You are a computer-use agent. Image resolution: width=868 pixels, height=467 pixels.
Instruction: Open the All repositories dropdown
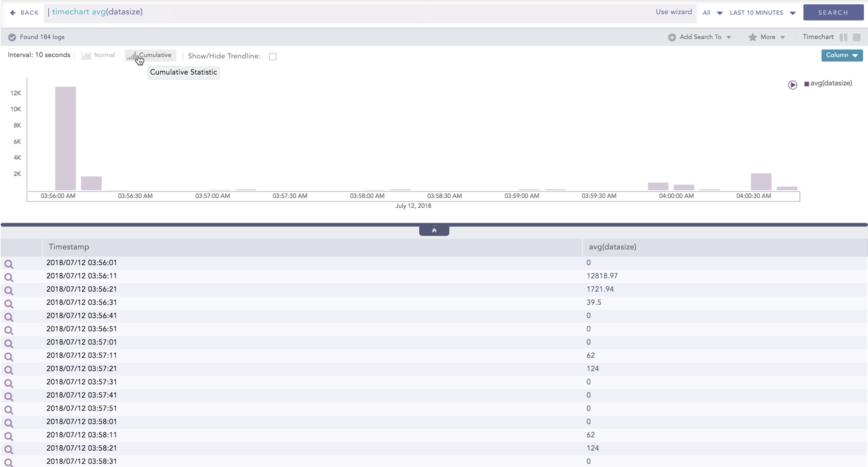point(712,13)
